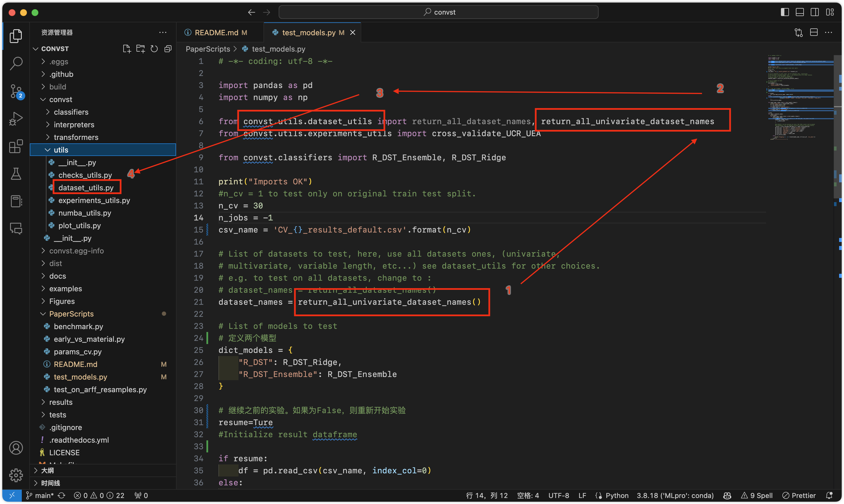Open editor more actions menu
844x504 pixels.
pyautogui.click(x=829, y=32)
